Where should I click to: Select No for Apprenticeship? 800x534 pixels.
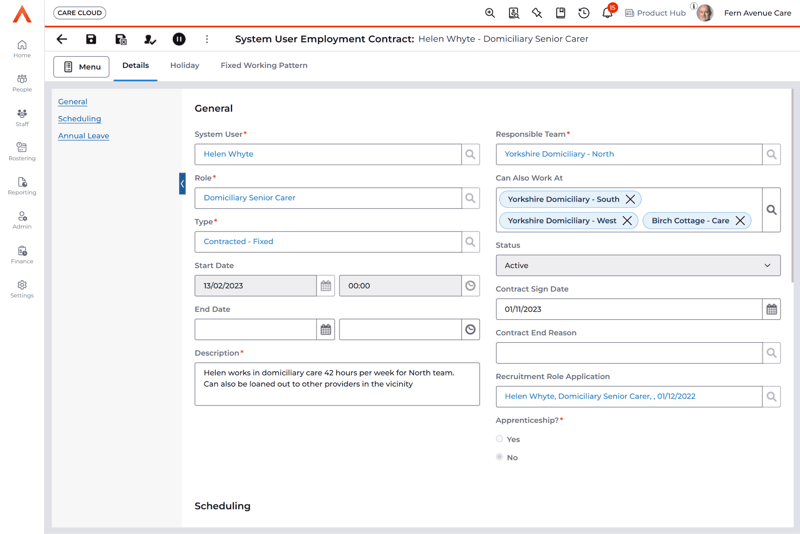(x=500, y=457)
